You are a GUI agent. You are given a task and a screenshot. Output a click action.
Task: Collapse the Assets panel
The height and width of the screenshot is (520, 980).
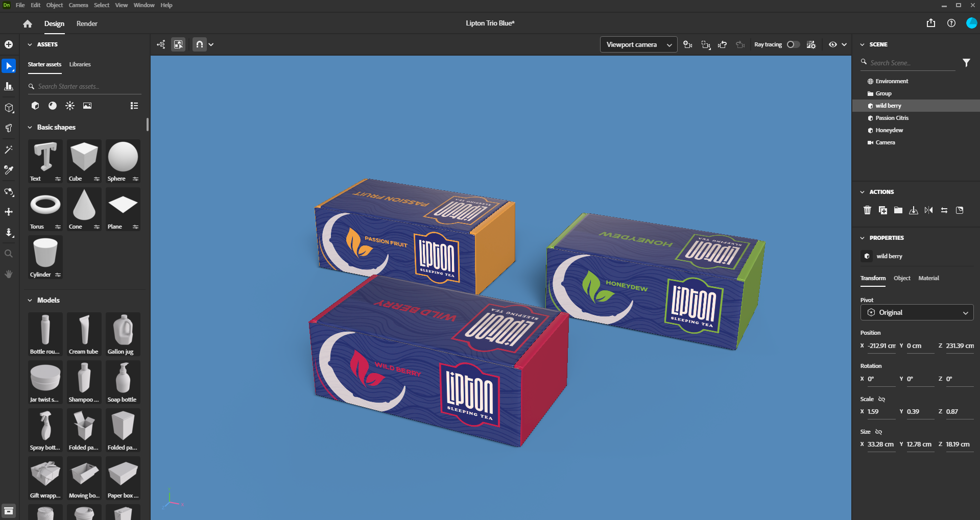[30, 44]
